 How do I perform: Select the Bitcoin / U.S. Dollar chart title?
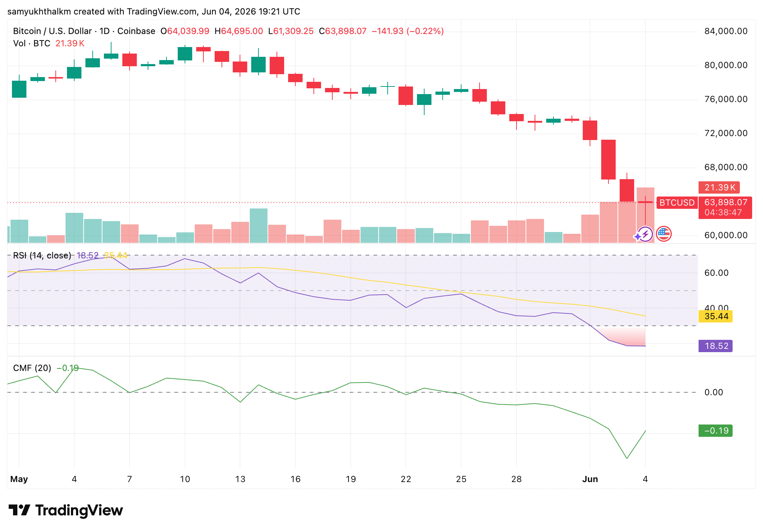84,31
